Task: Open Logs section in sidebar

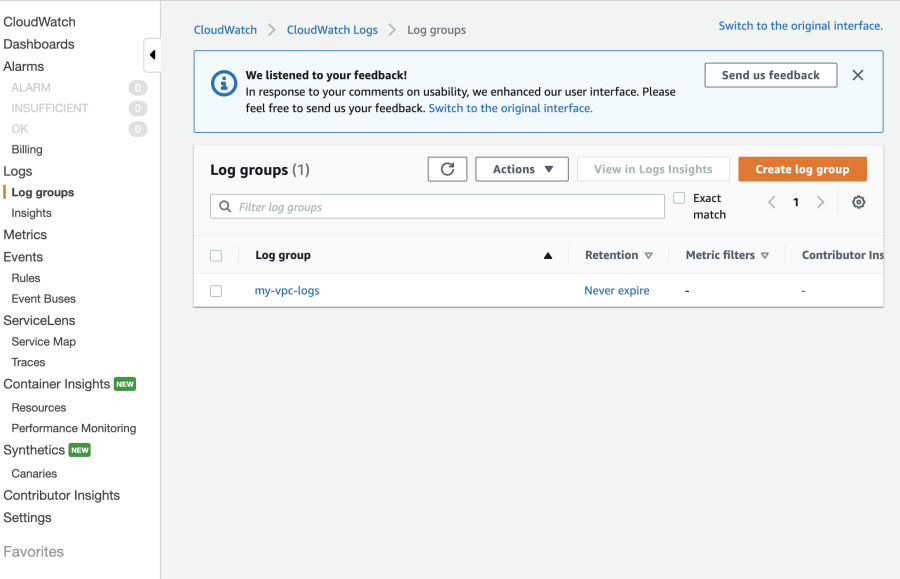Action: coord(18,171)
